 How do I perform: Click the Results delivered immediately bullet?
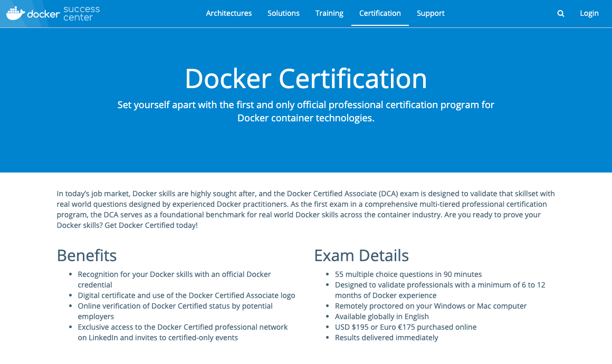[x=386, y=338]
